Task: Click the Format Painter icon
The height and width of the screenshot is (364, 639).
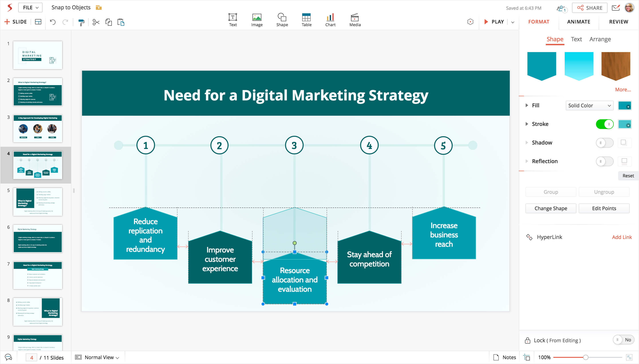Action: (x=81, y=22)
